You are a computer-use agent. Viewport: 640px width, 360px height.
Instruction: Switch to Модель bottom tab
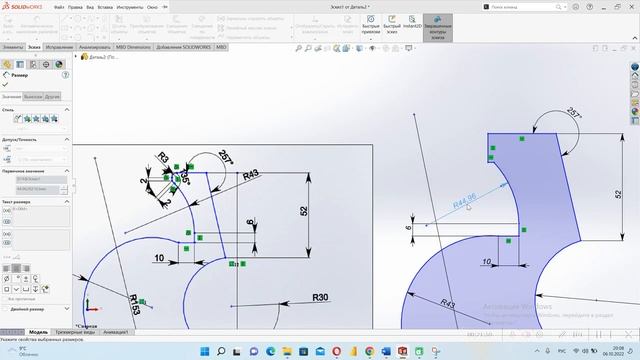click(x=39, y=332)
